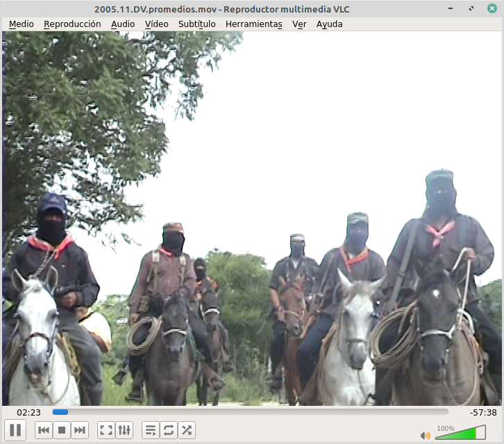Image resolution: width=504 pixels, height=444 pixels.
Task: Toggle loop repeat mode
Action: (169, 429)
